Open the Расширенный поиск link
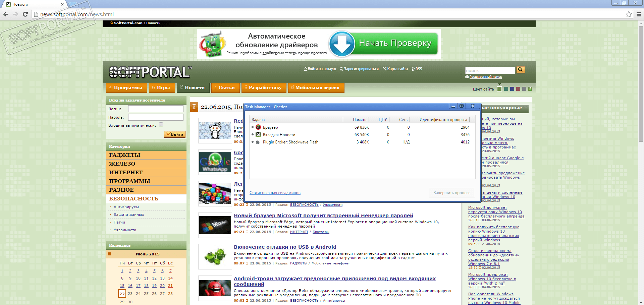 (486, 77)
